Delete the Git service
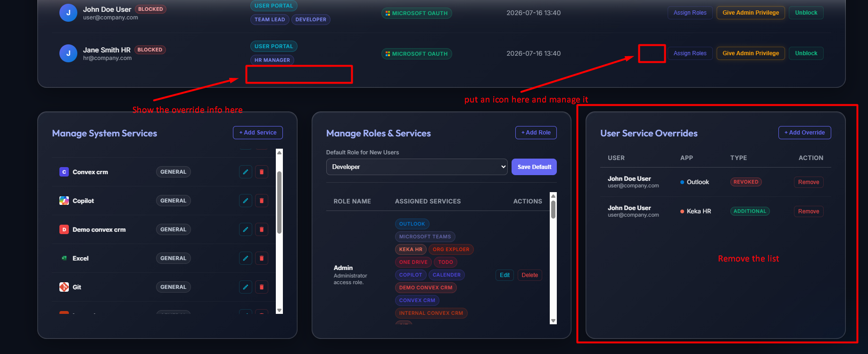The height and width of the screenshot is (354, 868). pyautogui.click(x=262, y=287)
